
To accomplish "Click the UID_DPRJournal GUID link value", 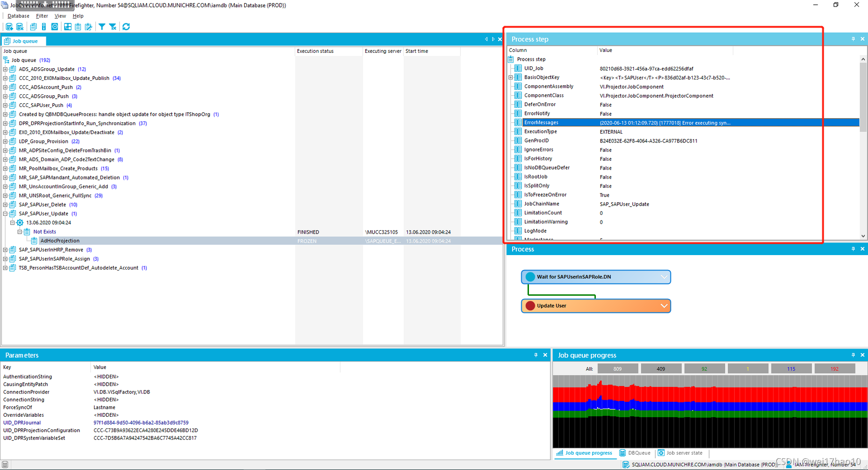I will pyautogui.click(x=141, y=423).
